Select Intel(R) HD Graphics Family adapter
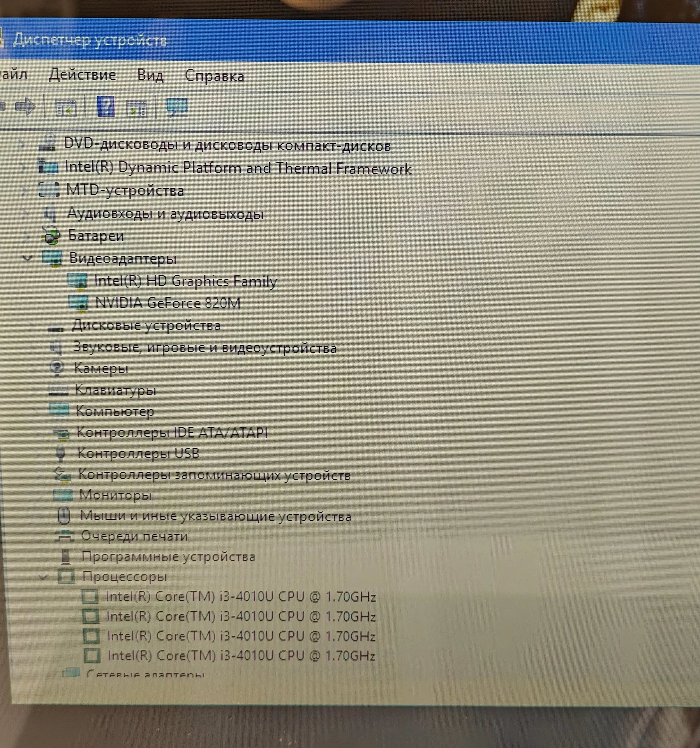 tap(185, 281)
